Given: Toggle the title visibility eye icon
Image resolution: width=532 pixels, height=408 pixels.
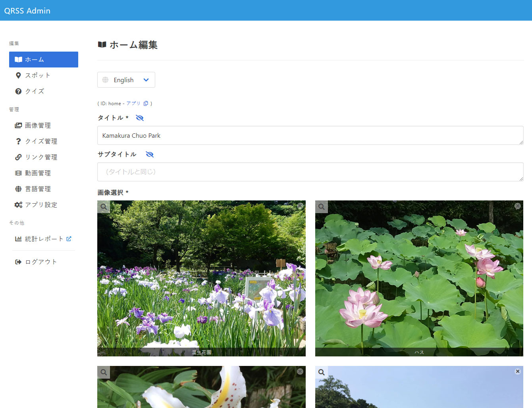Looking at the screenshot, I should coord(140,118).
